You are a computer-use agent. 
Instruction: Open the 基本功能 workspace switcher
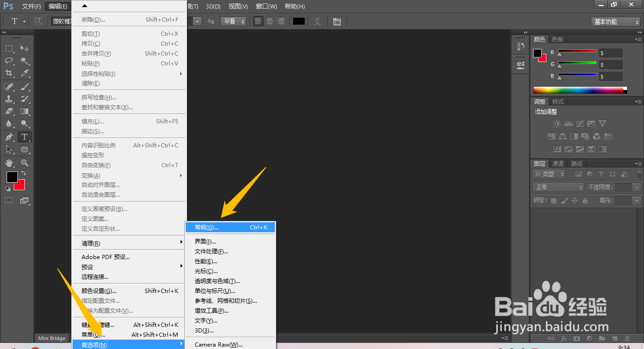[x=615, y=21]
